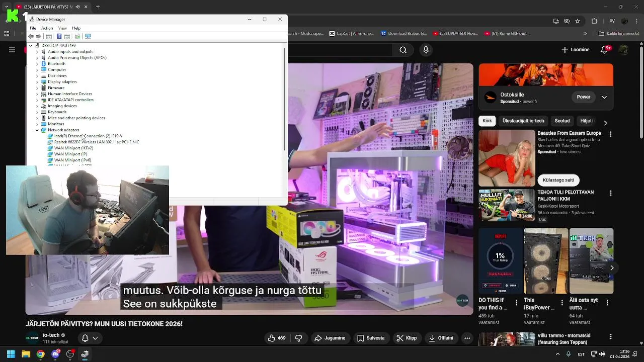Select the Üleslaadijalt io-tech filter chip
The image size is (644, 362).
coord(523,121)
